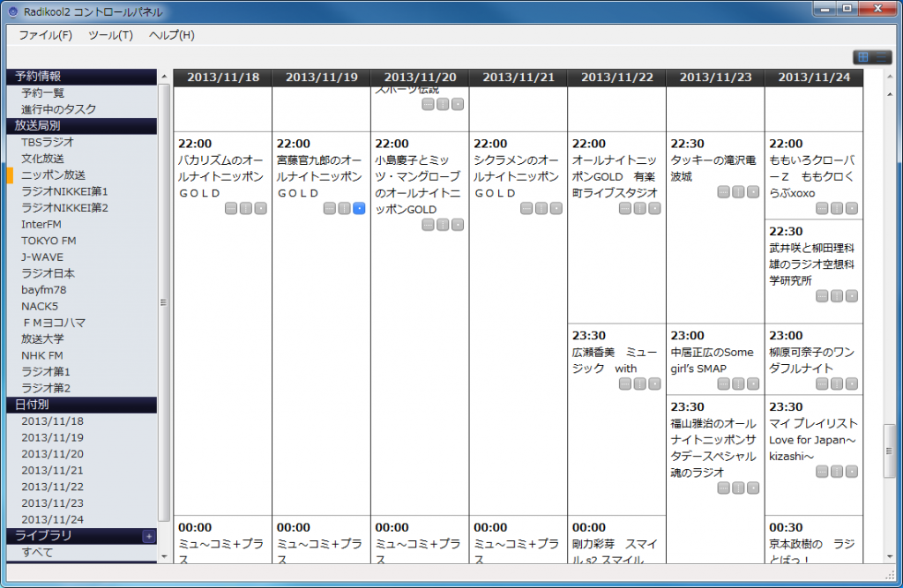
Task: Click leftmost icon under バカリズム program
Action: (231, 209)
